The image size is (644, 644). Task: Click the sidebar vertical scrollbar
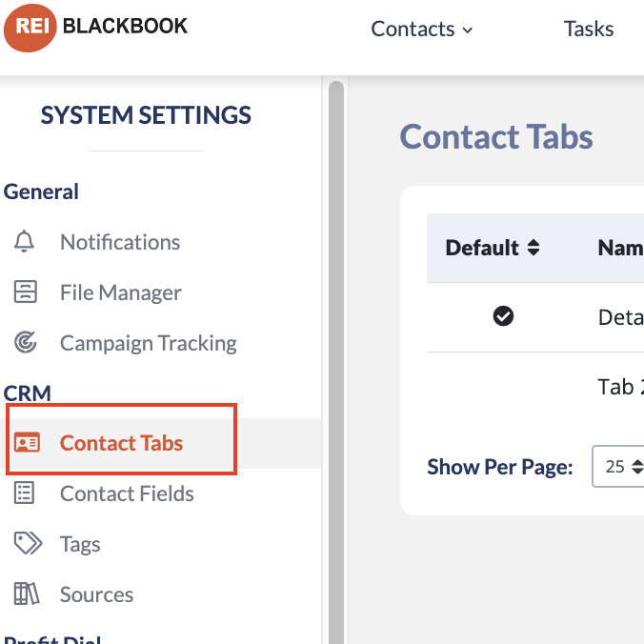[x=336, y=361]
